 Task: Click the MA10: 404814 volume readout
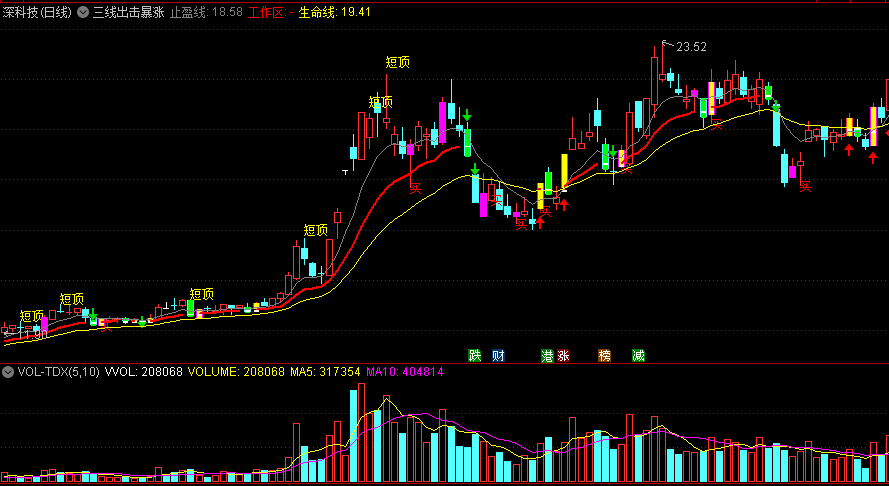[x=405, y=372]
